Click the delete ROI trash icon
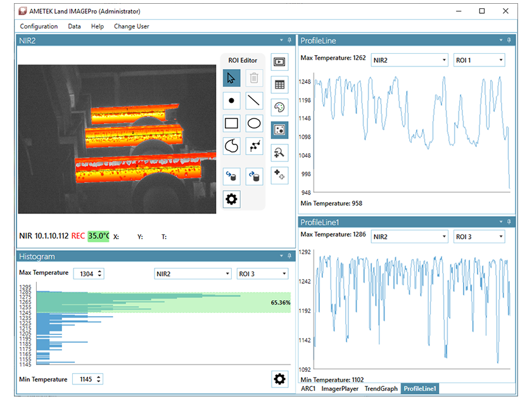532x399 pixels. point(254,78)
